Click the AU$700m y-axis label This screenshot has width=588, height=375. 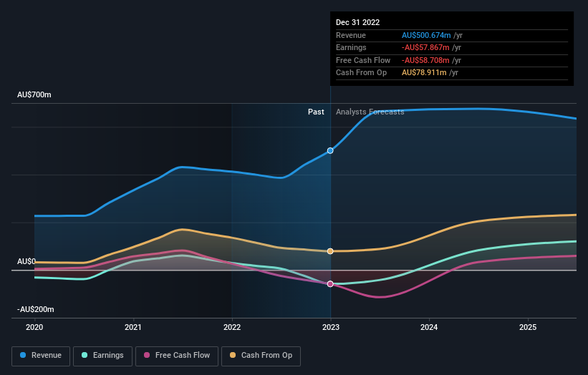click(x=34, y=94)
